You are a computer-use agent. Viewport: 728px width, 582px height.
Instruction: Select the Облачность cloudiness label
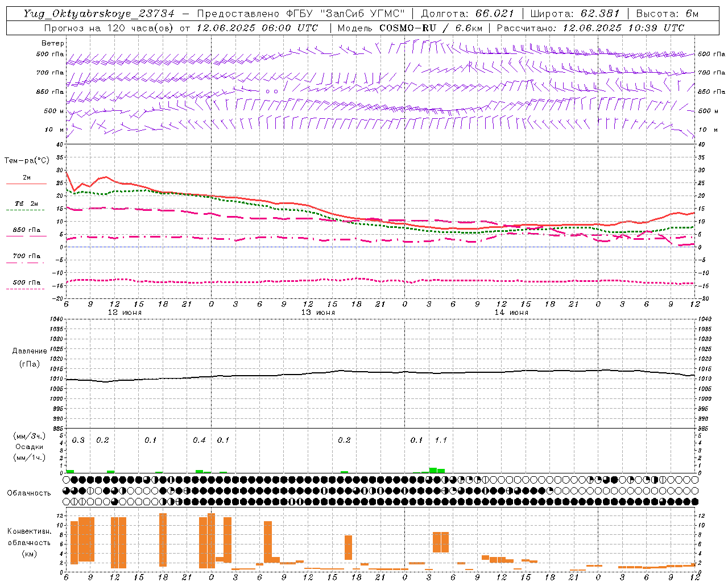coord(29,493)
